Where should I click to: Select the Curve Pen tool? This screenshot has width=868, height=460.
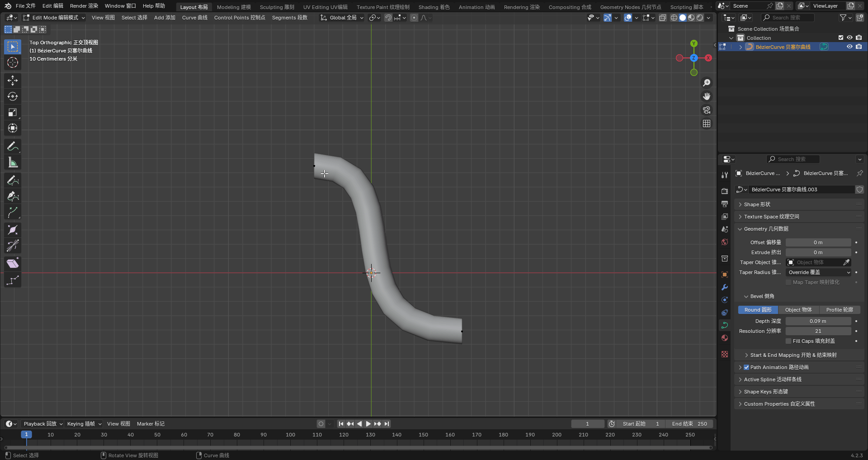[x=13, y=196]
